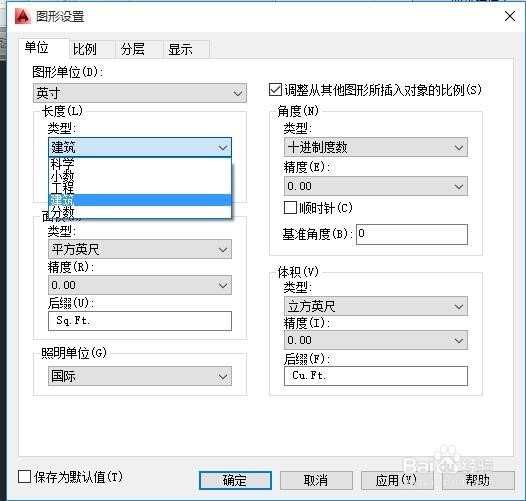Click the AutoCAD logo icon in title bar
Viewport: 526px width, 501px height.
(x=22, y=16)
